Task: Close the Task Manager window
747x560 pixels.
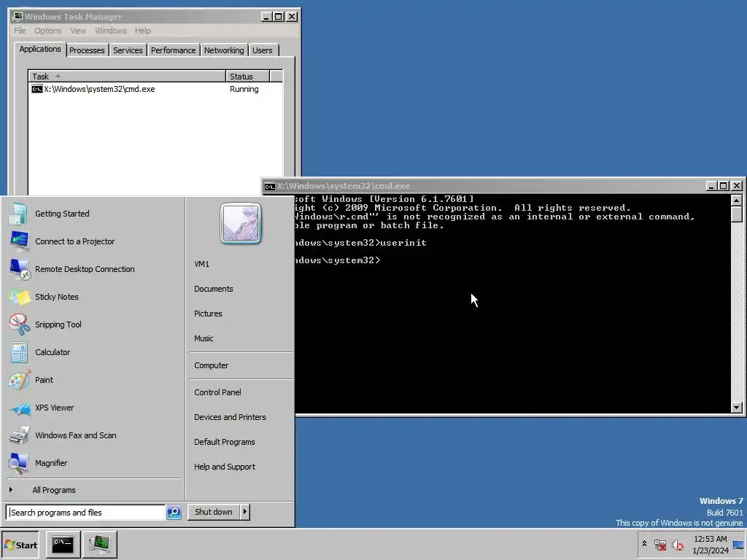Action: (292, 17)
